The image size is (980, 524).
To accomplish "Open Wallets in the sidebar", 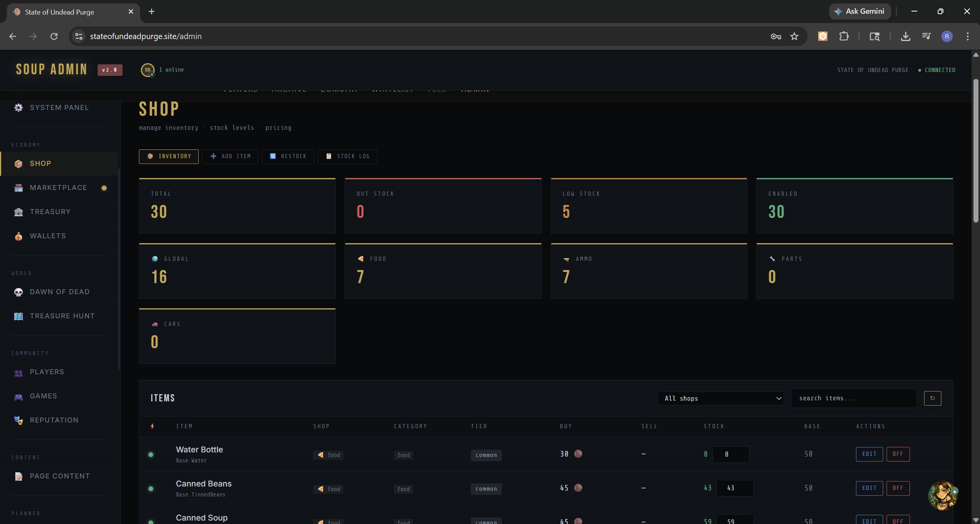I will tap(59, 236).
